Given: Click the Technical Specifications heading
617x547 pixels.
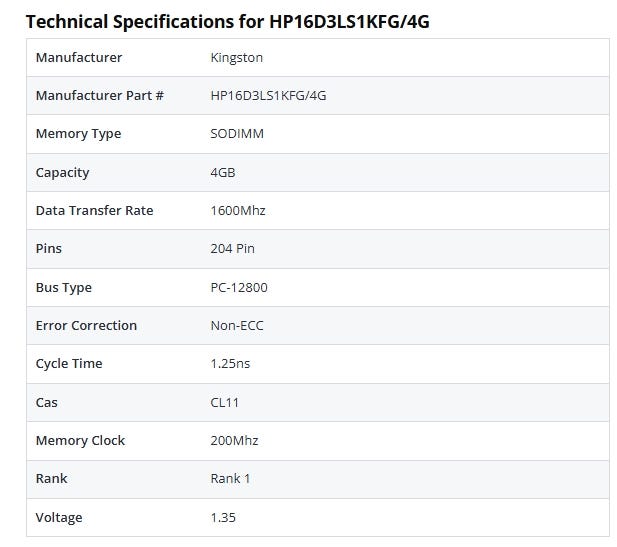Looking at the screenshot, I should 227,20.
